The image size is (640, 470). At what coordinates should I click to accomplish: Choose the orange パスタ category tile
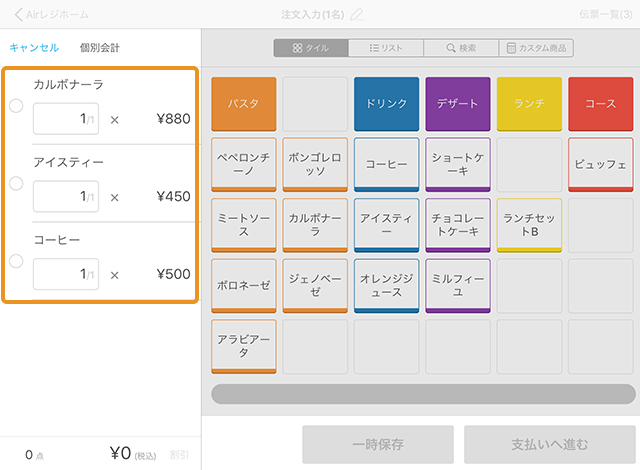point(244,104)
